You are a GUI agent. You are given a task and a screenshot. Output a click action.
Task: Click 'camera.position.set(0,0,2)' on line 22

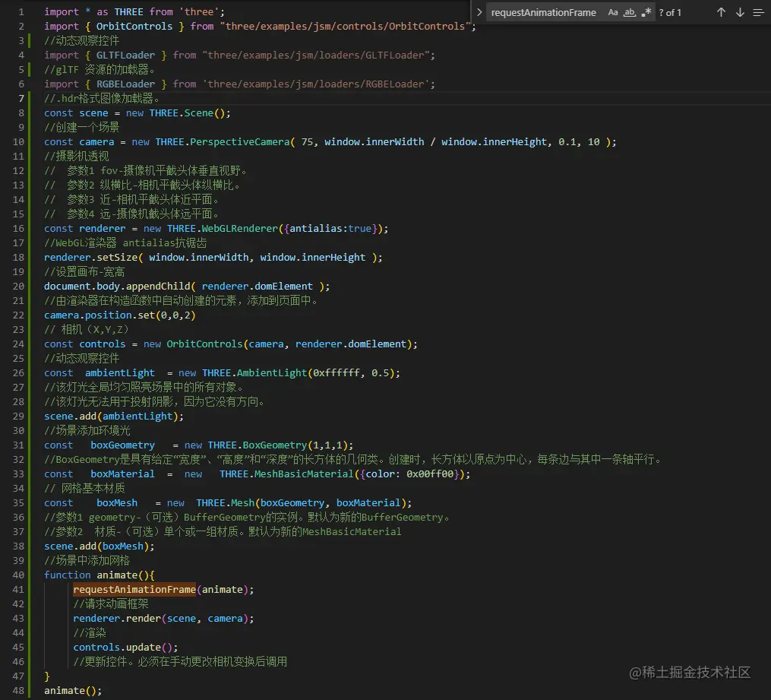[119, 315]
